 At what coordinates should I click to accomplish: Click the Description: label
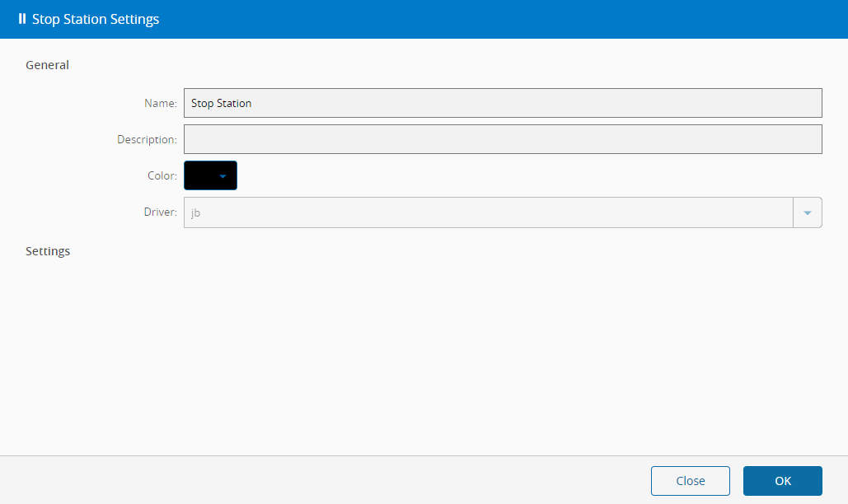pos(147,139)
